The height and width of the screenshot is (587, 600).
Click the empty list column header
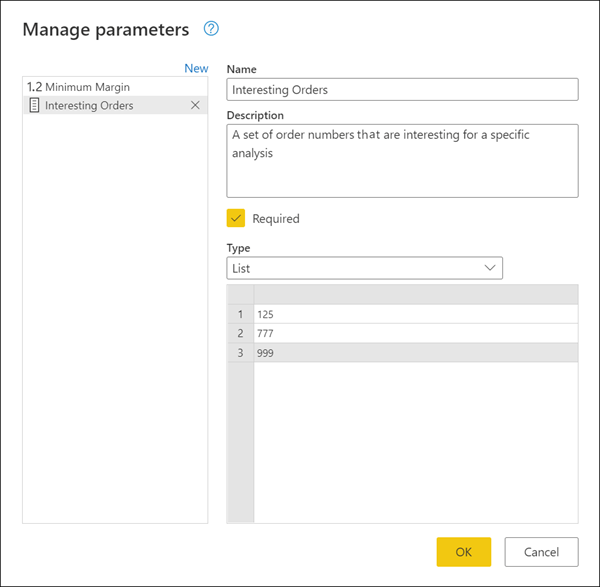416,294
